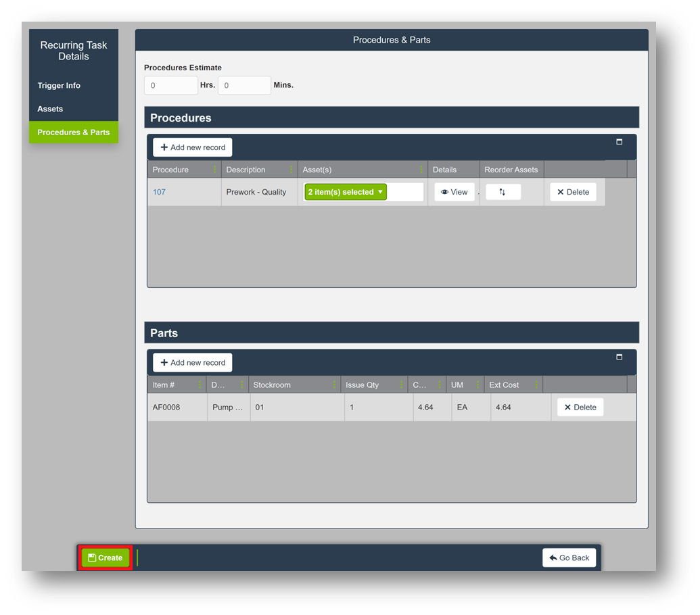The height and width of the screenshot is (615, 700).
Task: Select the Procedures & Parts tab
Action: (73, 132)
